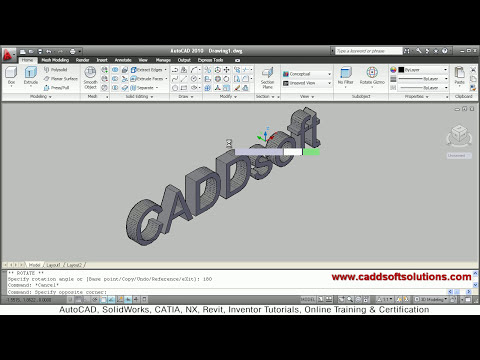Click the command window scroll down arrow
480x360 pixels.
click(475, 285)
